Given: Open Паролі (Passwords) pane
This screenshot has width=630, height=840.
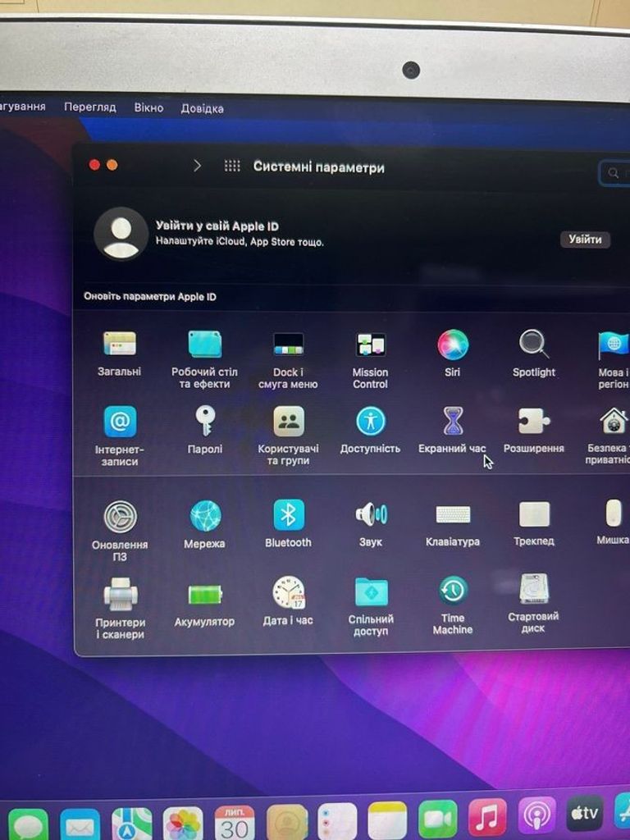Looking at the screenshot, I should 205,422.
